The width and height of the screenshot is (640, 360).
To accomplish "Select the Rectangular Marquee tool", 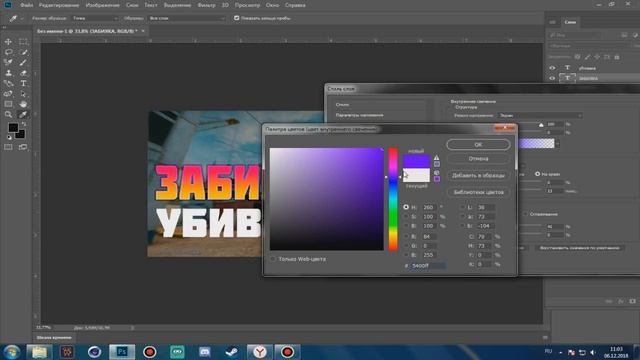I will tap(23, 42).
